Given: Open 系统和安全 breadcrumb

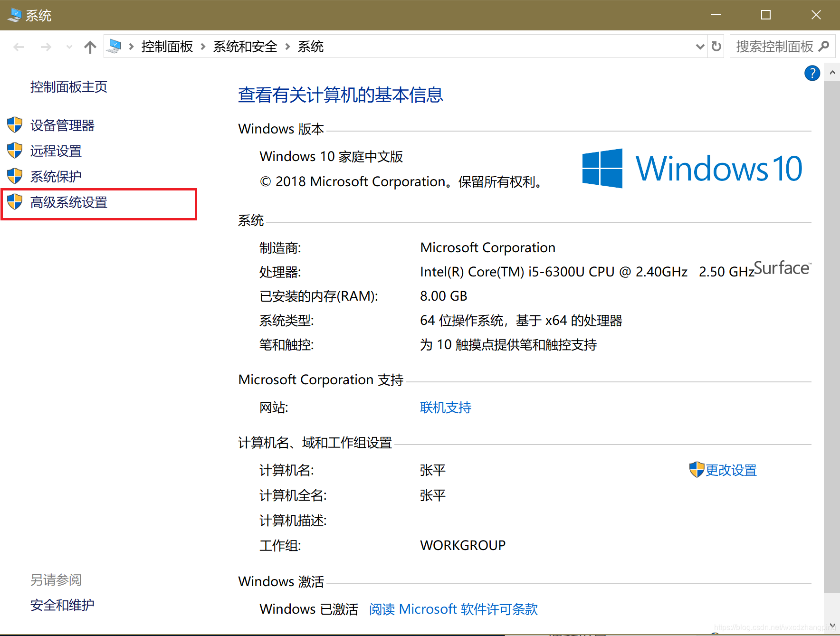Looking at the screenshot, I should coord(245,46).
